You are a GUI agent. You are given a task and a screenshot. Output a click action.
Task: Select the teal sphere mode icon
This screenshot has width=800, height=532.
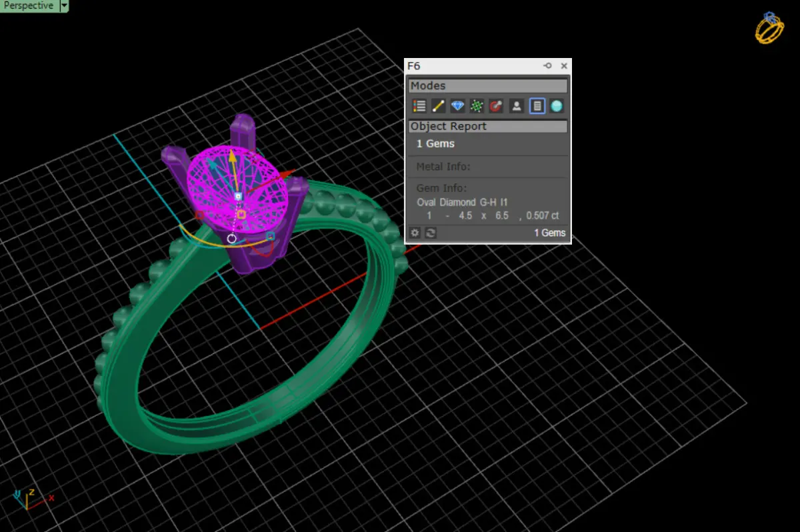[557, 105]
